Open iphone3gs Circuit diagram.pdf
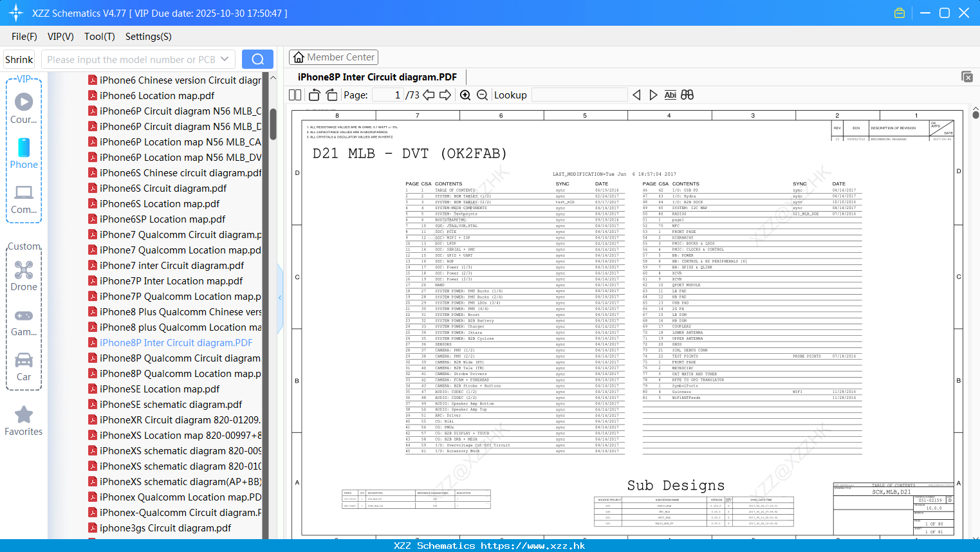Viewport: 980px width, 552px height. pos(165,528)
